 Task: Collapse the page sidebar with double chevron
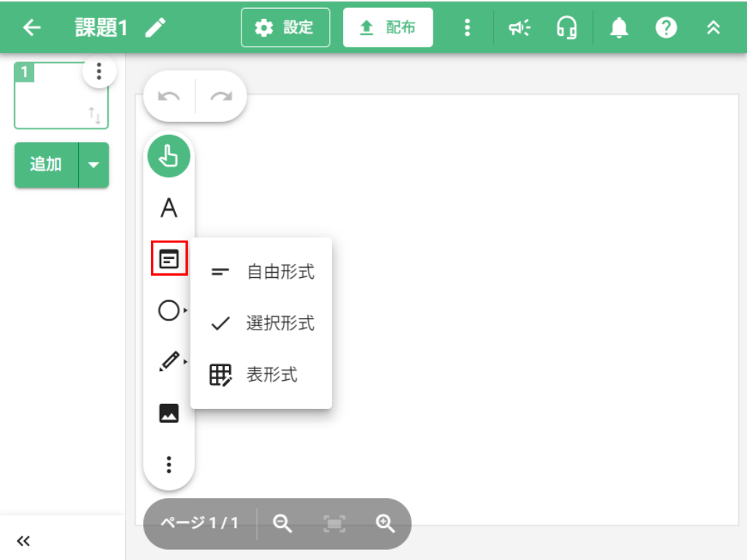(23, 541)
